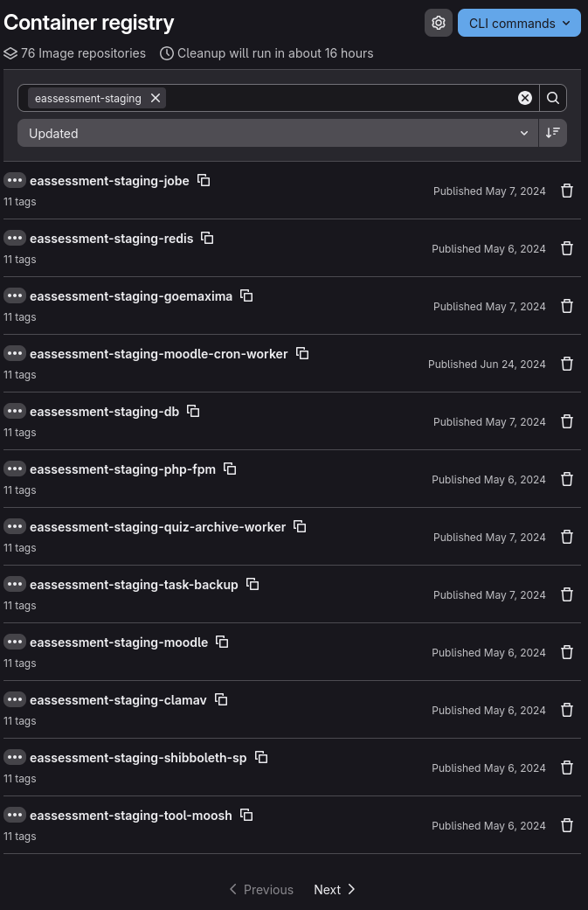Expand the ellipsis for eassessment-staging-shibboleth-sp
Image resolution: width=588 pixels, height=910 pixels.
[x=15, y=757]
